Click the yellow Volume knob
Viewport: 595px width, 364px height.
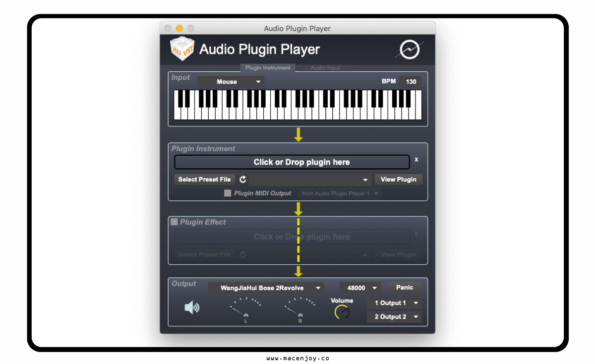(x=342, y=312)
